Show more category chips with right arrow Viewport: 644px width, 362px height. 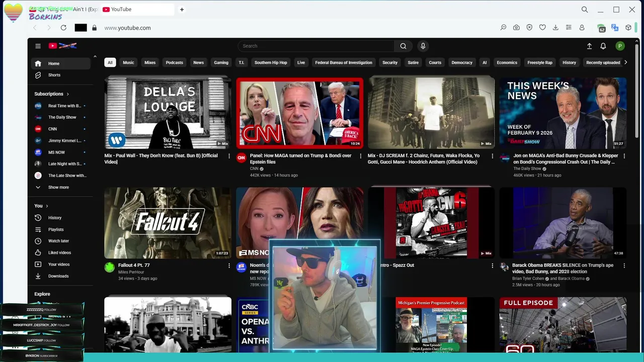(625, 62)
